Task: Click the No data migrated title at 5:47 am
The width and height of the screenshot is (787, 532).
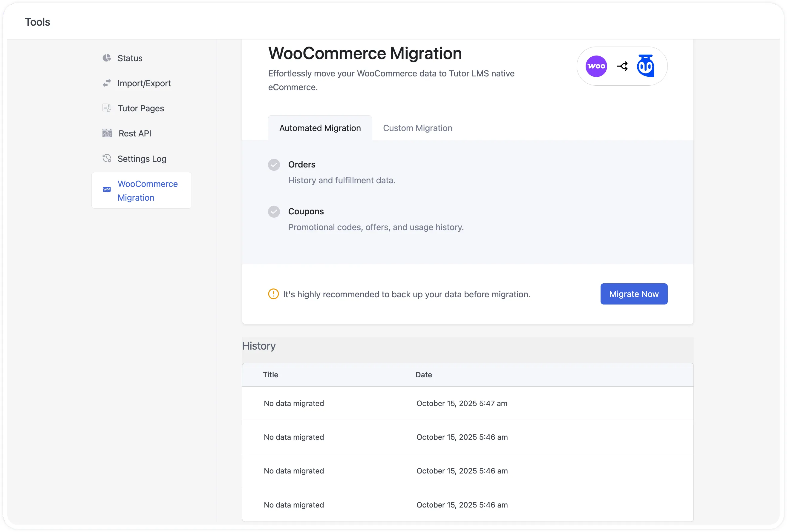Action: pyautogui.click(x=294, y=403)
